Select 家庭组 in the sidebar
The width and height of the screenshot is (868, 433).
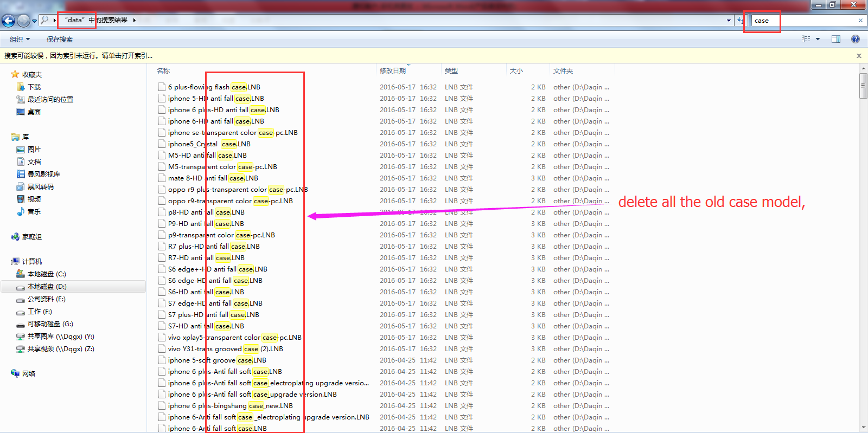click(32, 237)
